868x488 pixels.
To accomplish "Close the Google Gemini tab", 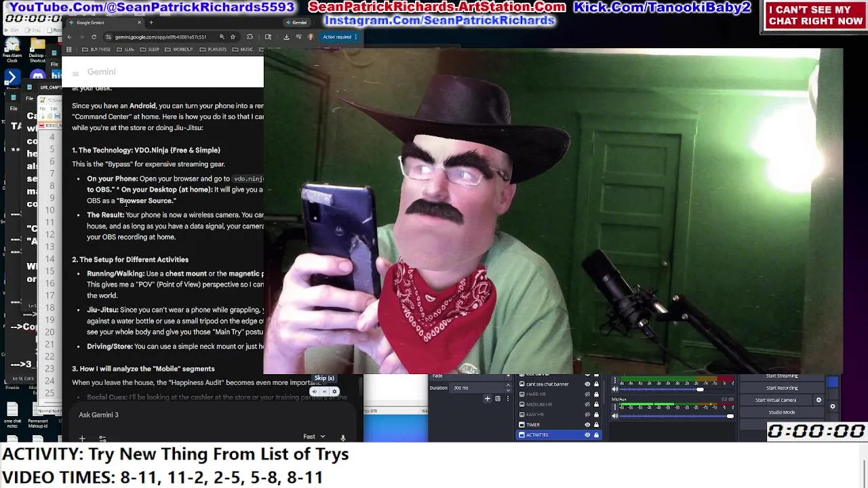I will pos(139,22).
